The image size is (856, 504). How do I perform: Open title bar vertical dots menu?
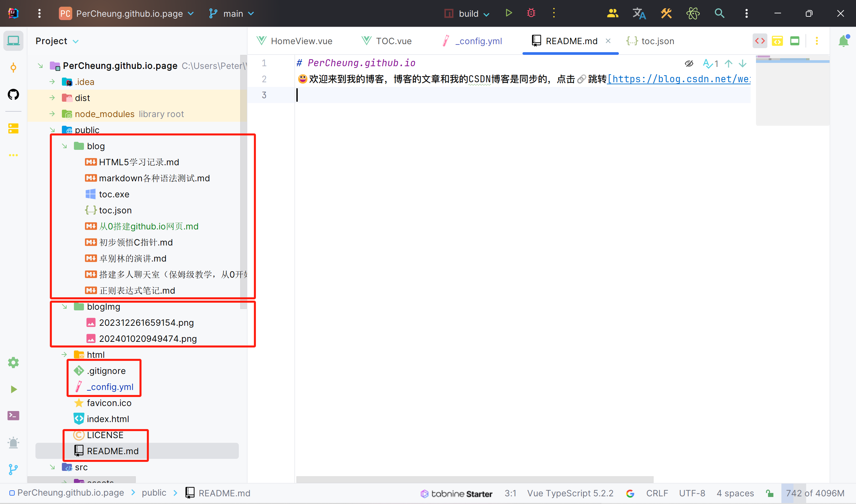(746, 13)
